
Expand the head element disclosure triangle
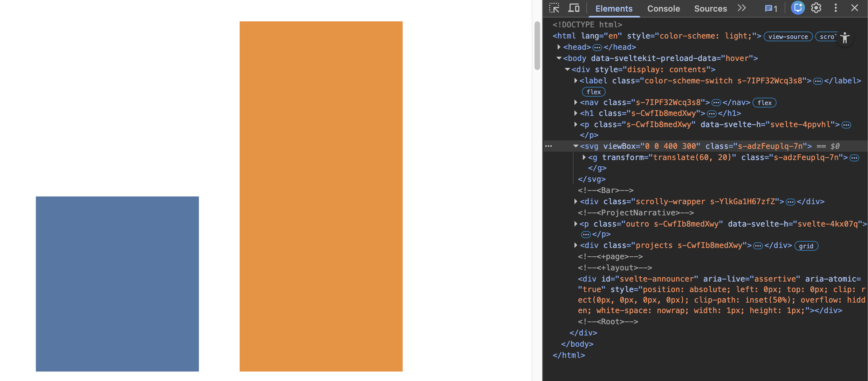click(559, 47)
